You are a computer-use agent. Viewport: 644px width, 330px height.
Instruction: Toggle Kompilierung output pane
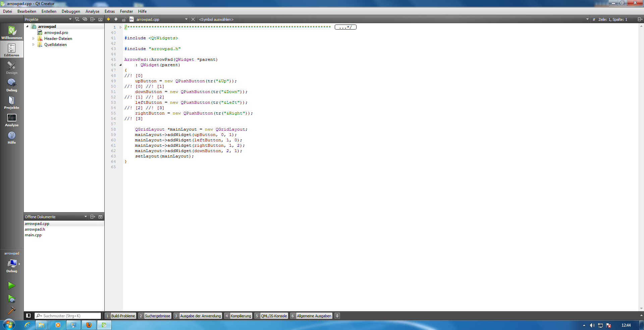coord(238,316)
